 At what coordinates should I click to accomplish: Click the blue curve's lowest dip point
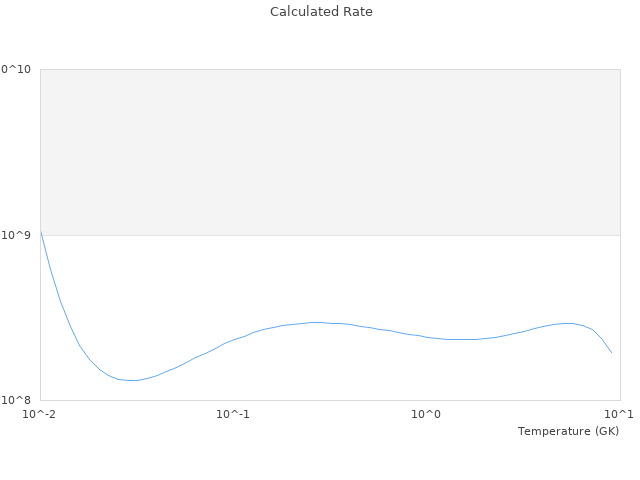[132, 381]
